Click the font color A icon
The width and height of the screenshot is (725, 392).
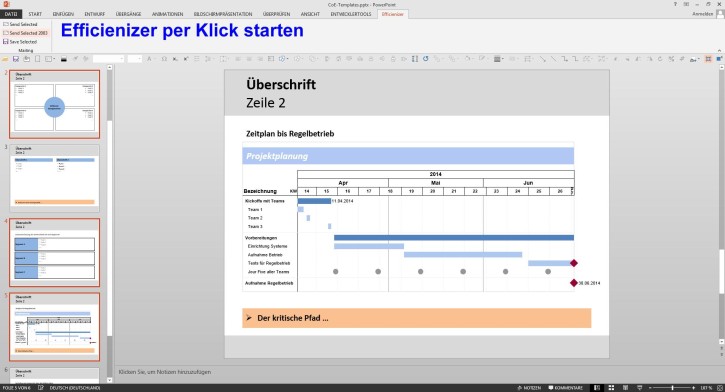(149, 59)
